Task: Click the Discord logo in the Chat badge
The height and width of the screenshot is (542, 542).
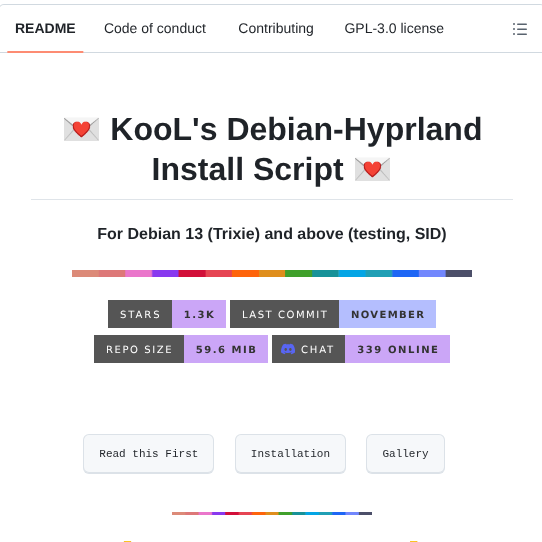Action: (288, 349)
